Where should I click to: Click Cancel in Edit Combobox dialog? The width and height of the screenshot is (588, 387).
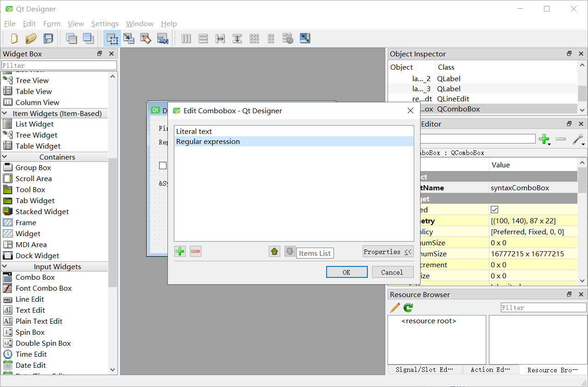pyautogui.click(x=392, y=272)
